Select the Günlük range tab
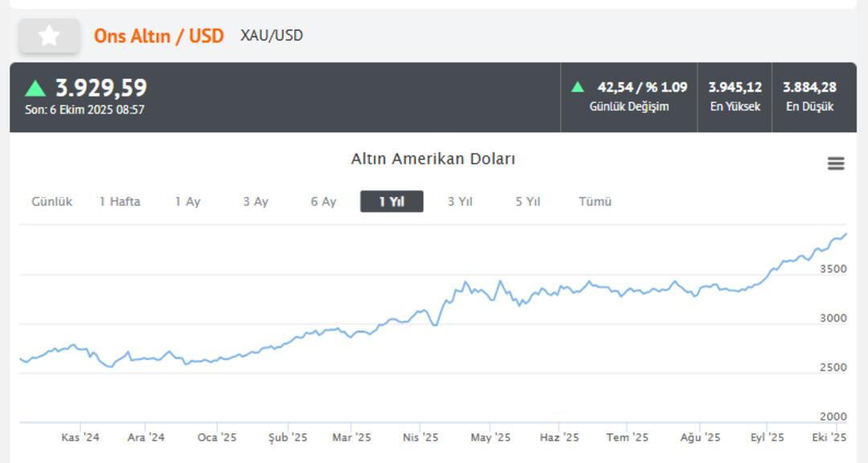This screenshot has width=868, height=463. pos(51,202)
